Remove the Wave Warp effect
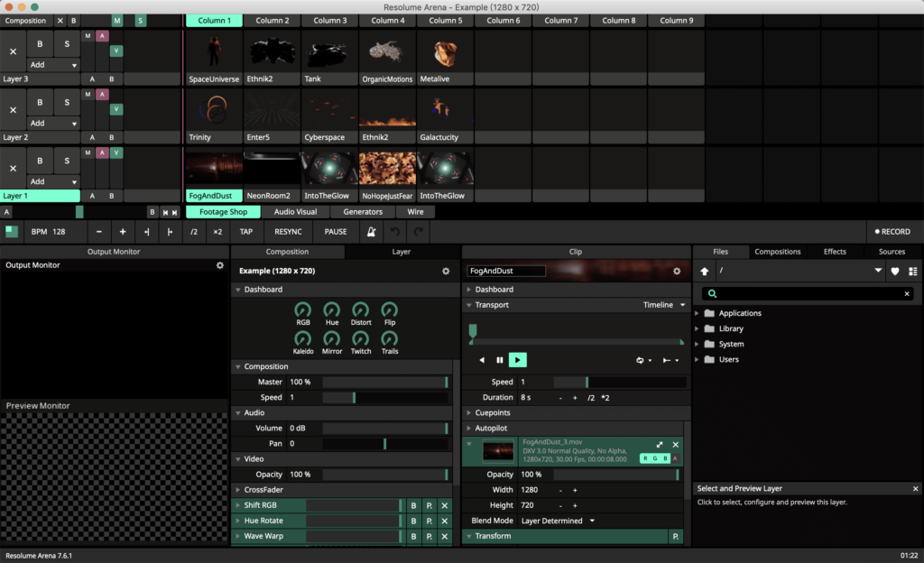The height and width of the screenshot is (563, 924). (445, 536)
